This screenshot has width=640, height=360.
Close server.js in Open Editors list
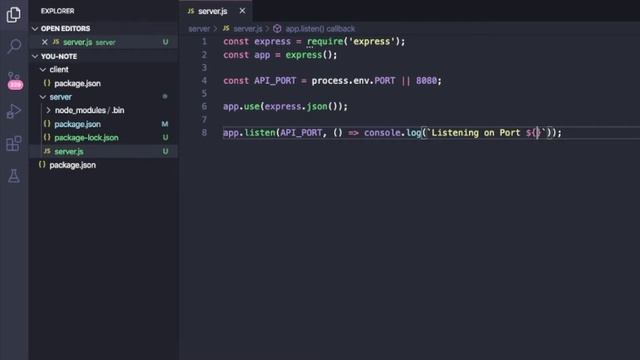[x=45, y=42]
